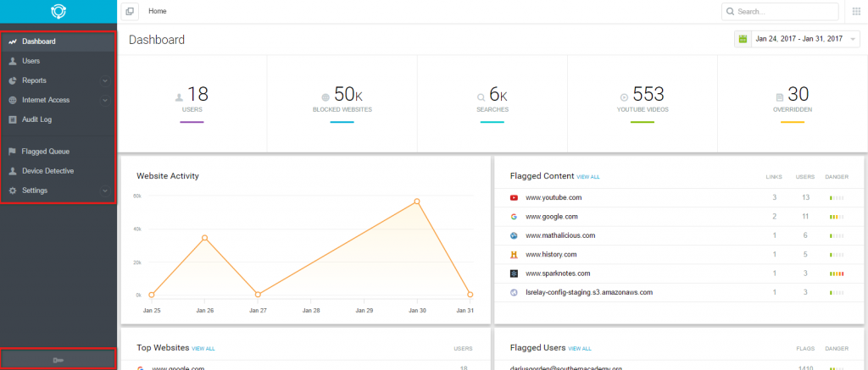The image size is (868, 370).
Task: Click the www.google.com flagged row text
Action: coord(552,217)
